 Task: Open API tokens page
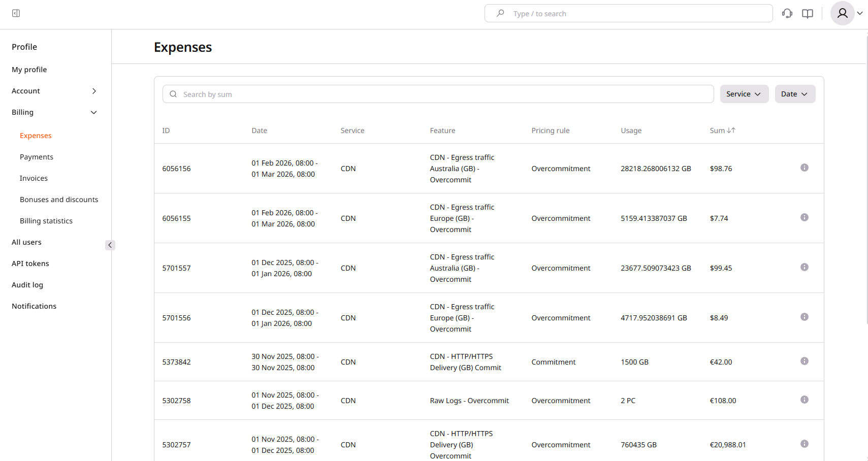(30, 264)
